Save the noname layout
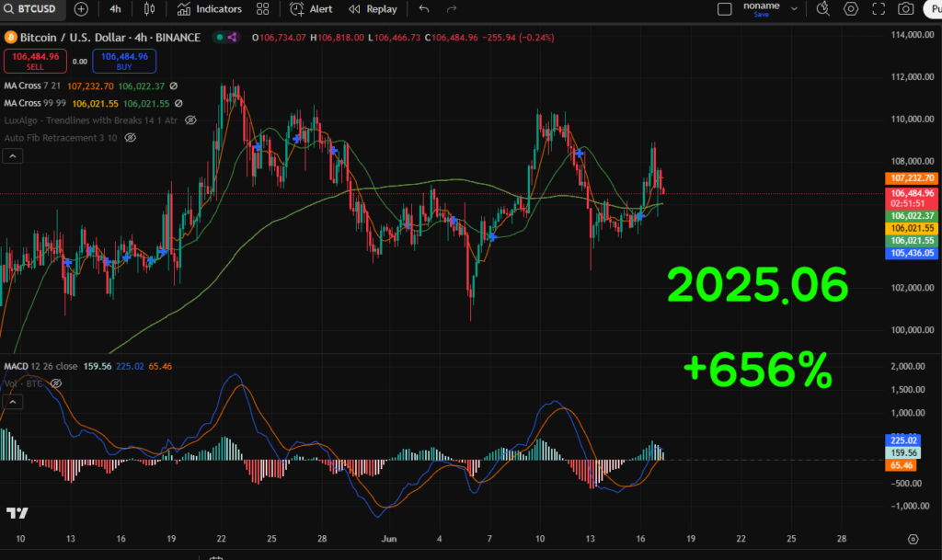 point(761,15)
